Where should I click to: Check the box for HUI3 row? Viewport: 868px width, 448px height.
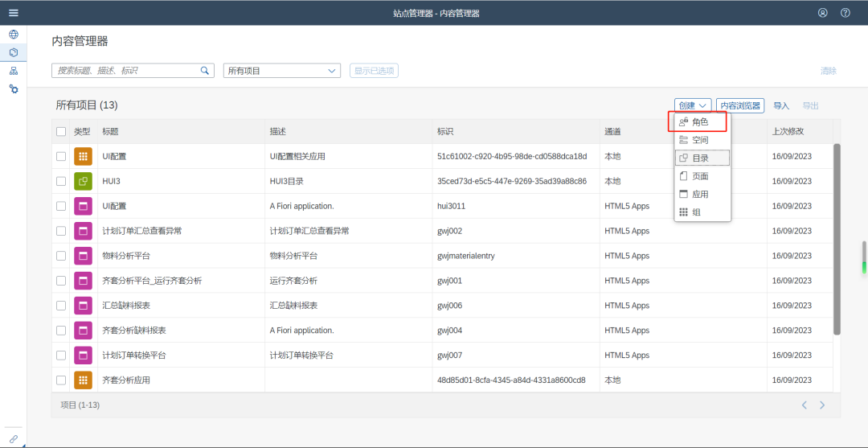(x=61, y=181)
